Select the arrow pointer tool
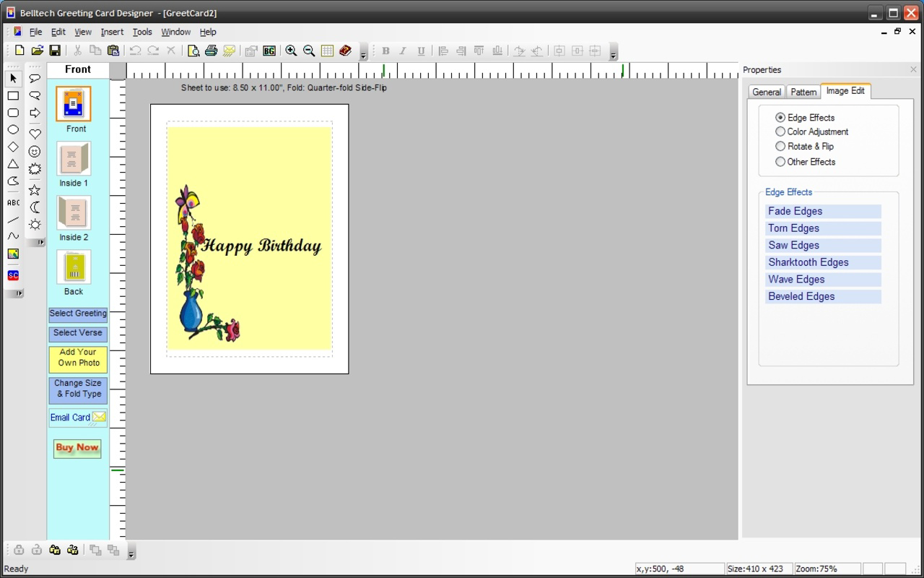924x578 pixels. coord(13,78)
